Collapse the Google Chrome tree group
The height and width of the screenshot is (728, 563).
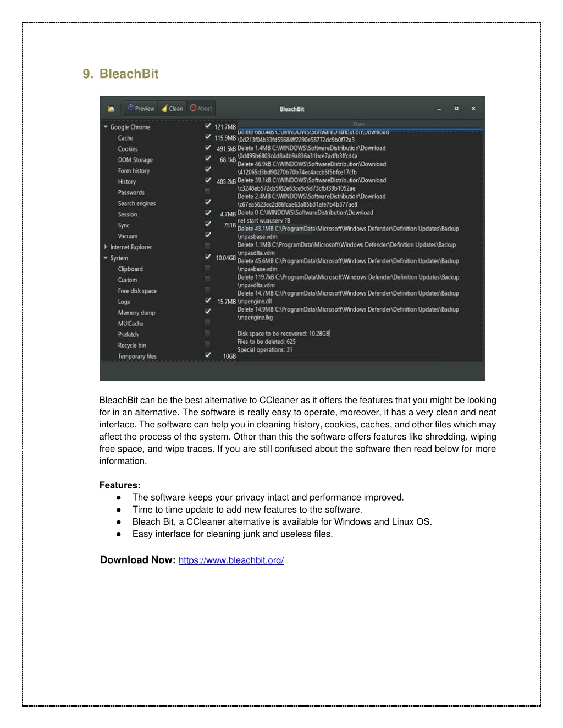(106, 127)
